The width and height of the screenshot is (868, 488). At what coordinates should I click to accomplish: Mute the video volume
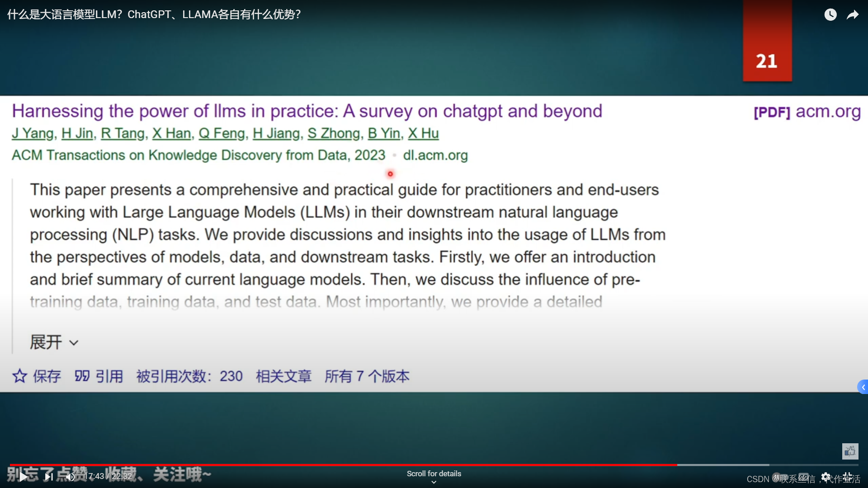pyautogui.click(x=70, y=476)
